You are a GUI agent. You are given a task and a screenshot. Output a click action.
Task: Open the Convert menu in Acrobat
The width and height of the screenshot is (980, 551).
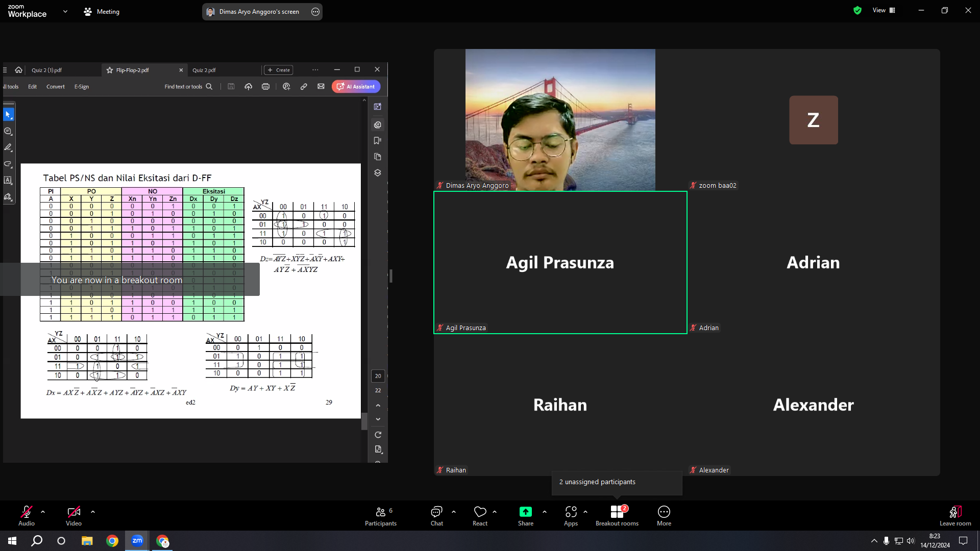coord(56,87)
